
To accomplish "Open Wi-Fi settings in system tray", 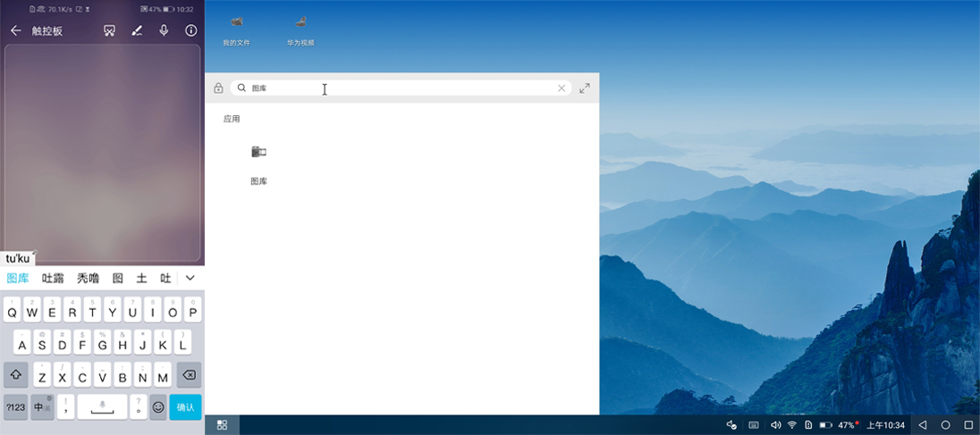I will coord(792,425).
